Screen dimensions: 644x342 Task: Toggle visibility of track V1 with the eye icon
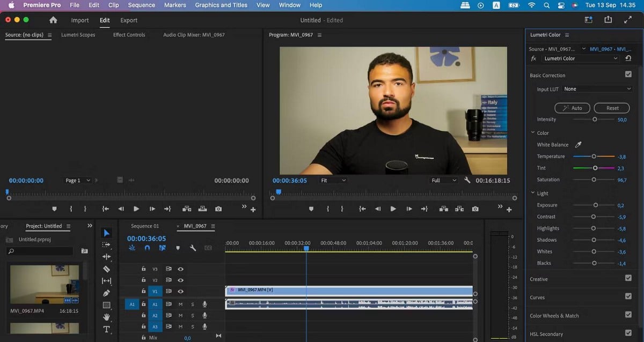pyautogui.click(x=180, y=291)
